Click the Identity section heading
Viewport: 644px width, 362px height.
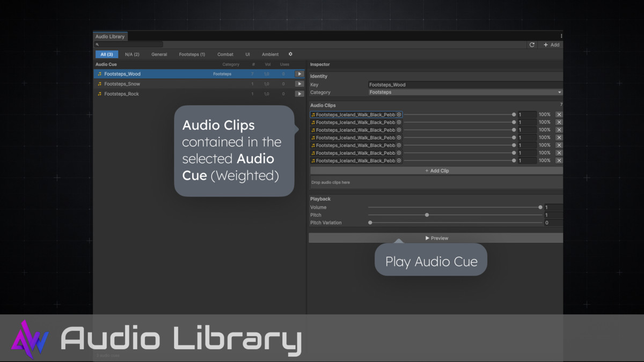(319, 76)
